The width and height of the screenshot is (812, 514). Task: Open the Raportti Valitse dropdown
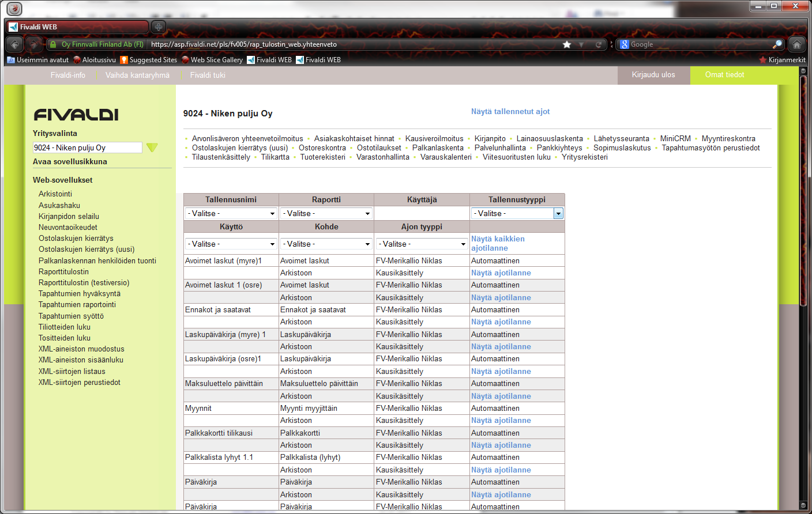point(326,213)
